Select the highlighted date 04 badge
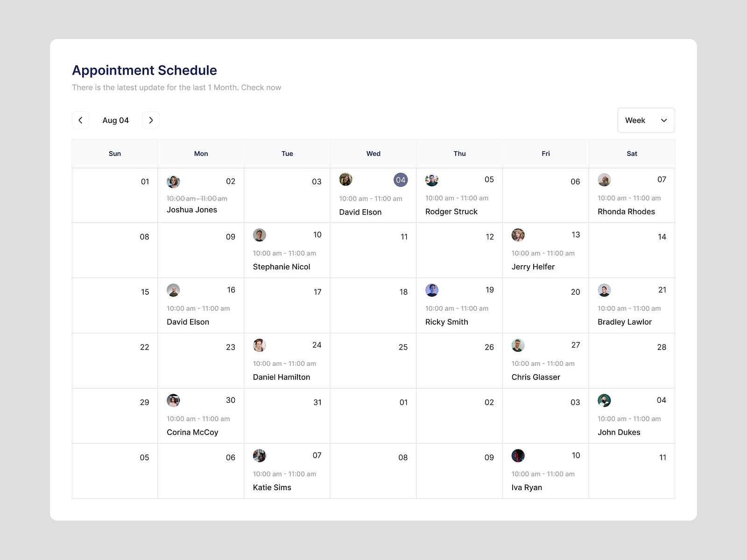The width and height of the screenshot is (747, 560). [401, 180]
